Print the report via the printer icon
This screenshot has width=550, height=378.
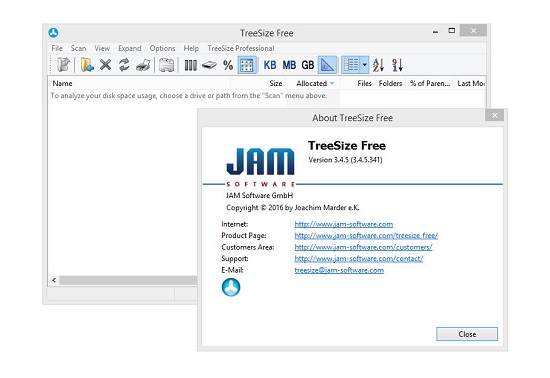[143, 65]
